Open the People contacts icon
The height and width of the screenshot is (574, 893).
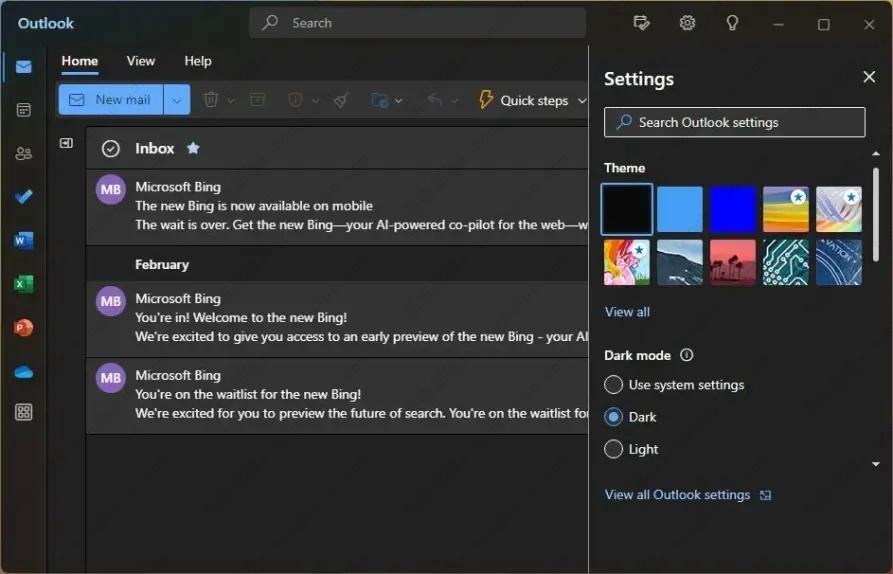coord(23,153)
